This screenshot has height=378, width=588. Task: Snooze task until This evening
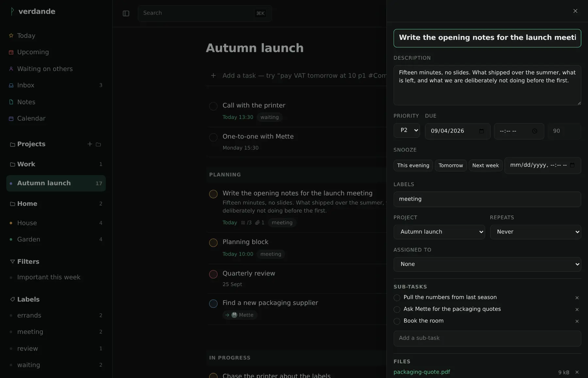(x=413, y=165)
